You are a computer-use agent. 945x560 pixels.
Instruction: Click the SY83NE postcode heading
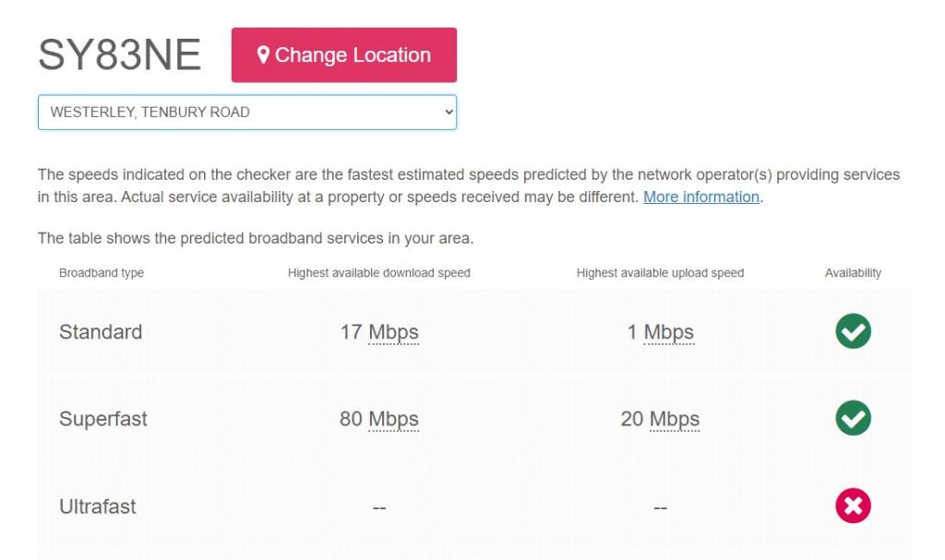119,55
